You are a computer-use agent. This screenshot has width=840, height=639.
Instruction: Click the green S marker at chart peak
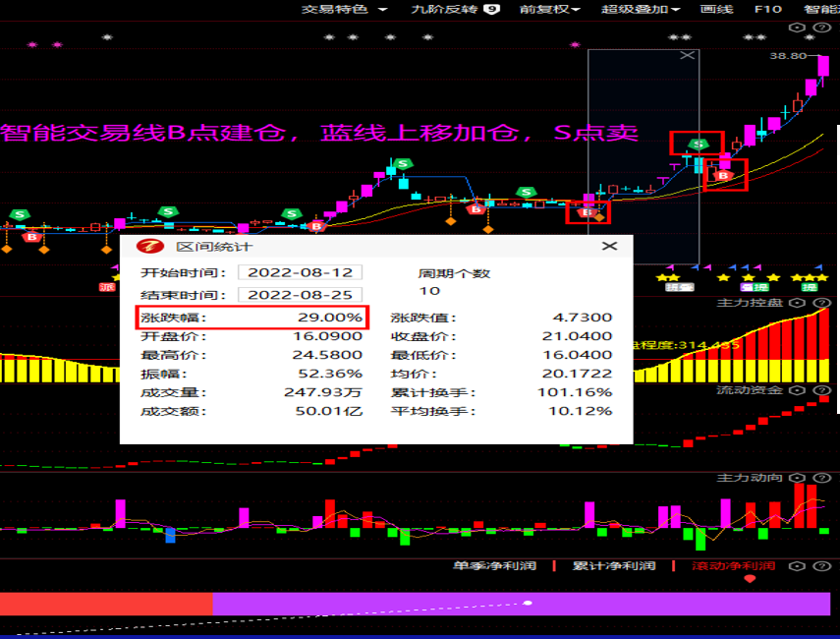699,145
